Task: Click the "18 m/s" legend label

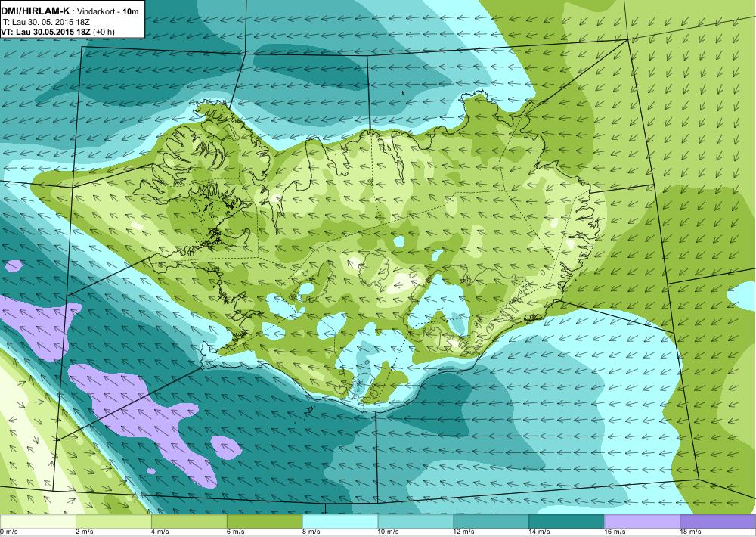Action: [691, 532]
